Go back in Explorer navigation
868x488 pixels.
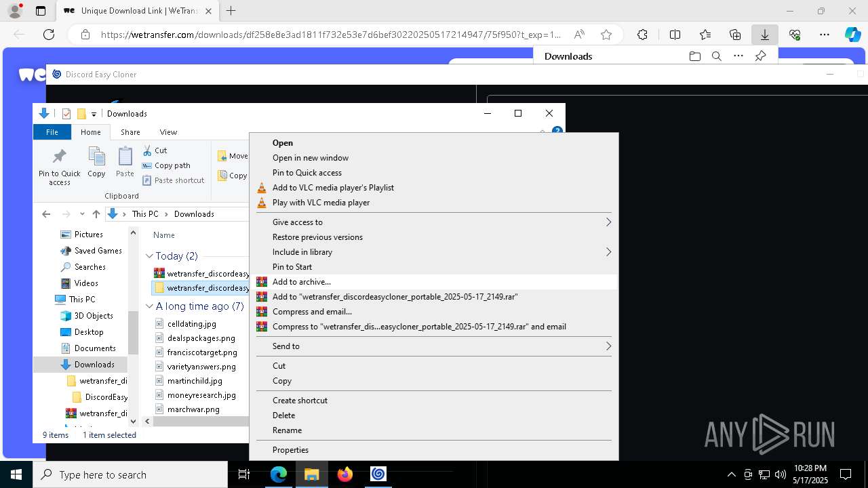coord(46,214)
